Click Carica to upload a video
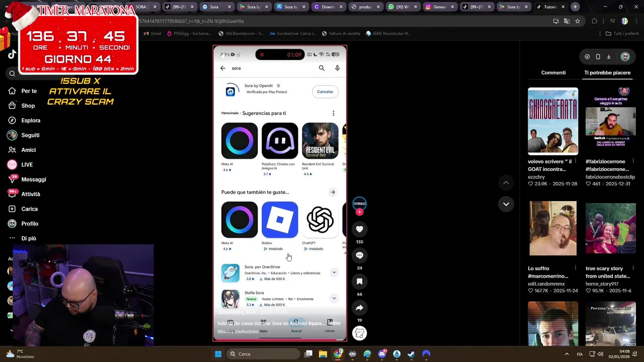 point(23,209)
